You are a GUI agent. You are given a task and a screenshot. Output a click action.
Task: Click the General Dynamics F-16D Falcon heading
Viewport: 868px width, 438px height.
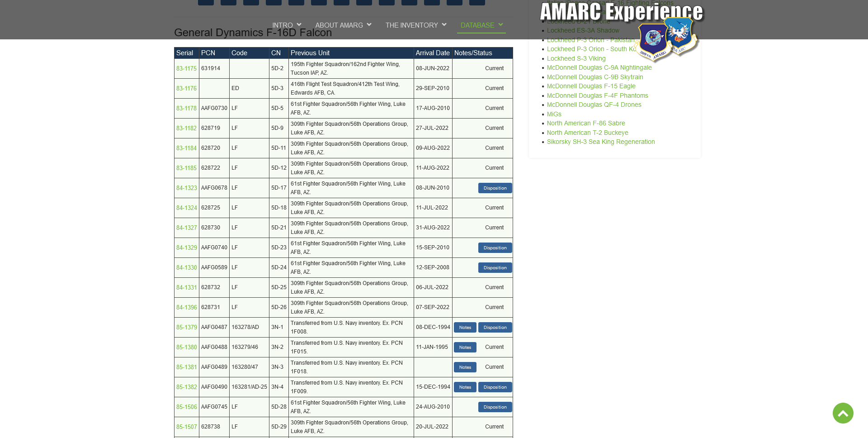(x=253, y=33)
